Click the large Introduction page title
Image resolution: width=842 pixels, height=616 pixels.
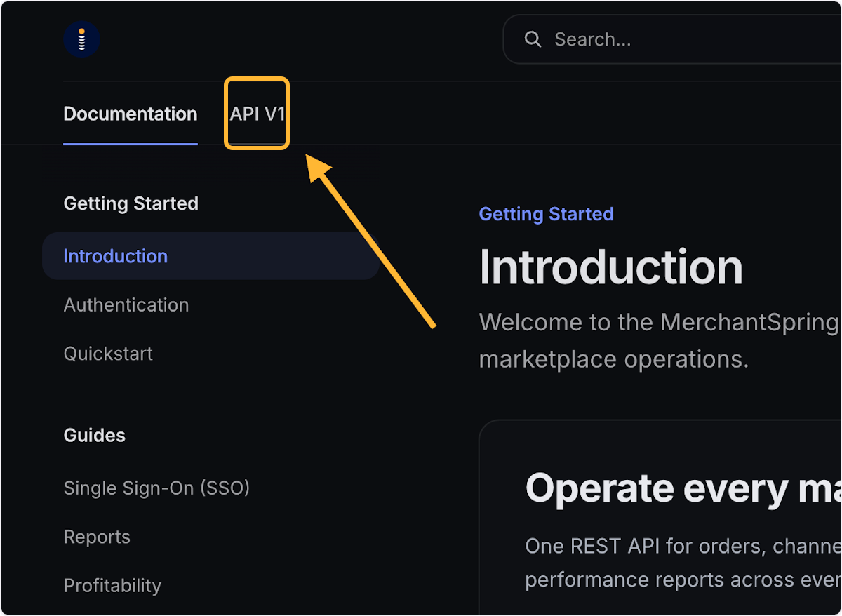click(x=611, y=267)
